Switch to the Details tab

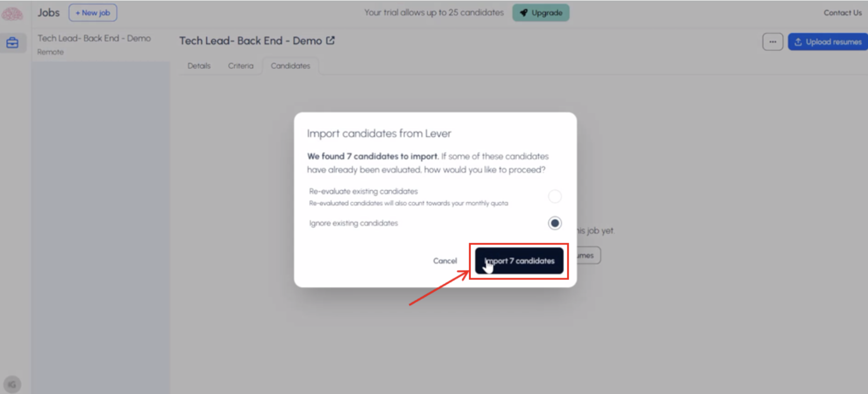199,66
